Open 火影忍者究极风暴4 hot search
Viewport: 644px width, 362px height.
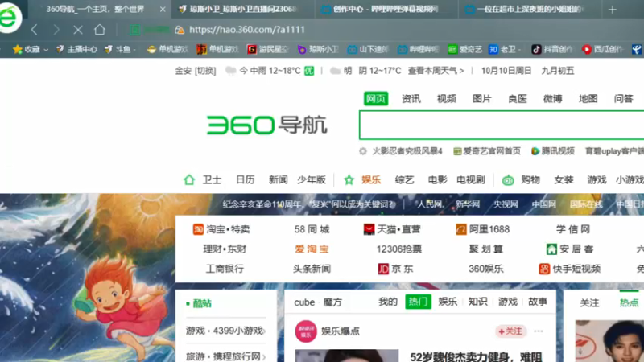tap(407, 151)
